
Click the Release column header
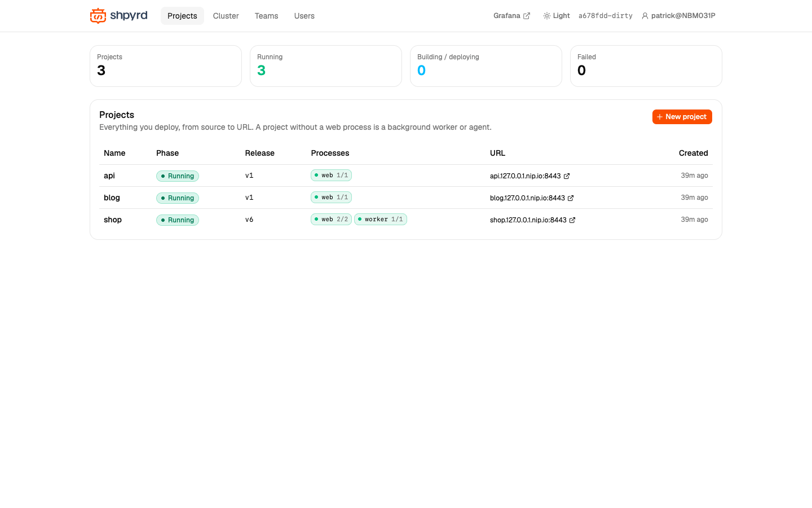[x=260, y=153]
